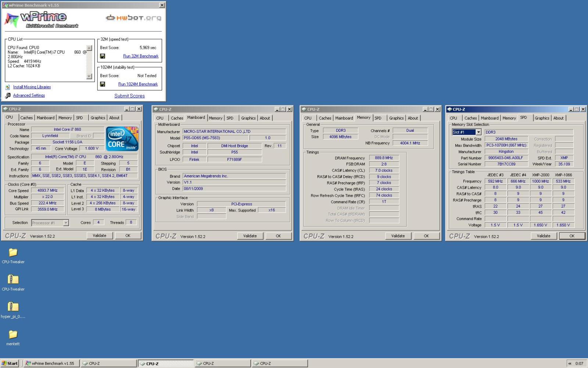Open the SPD tab in Mainboard window
The height and width of the screenshot is (368, 588).
[230, 118]
